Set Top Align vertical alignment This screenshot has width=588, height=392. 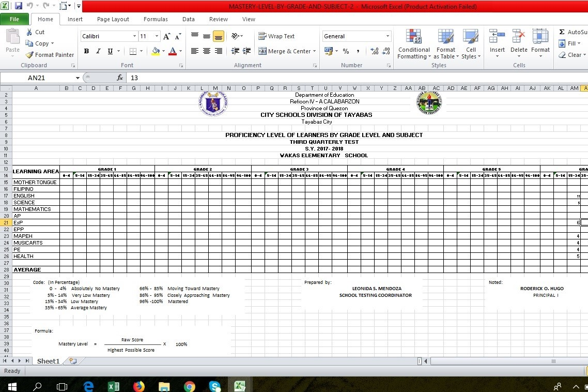tap(195, 36)
